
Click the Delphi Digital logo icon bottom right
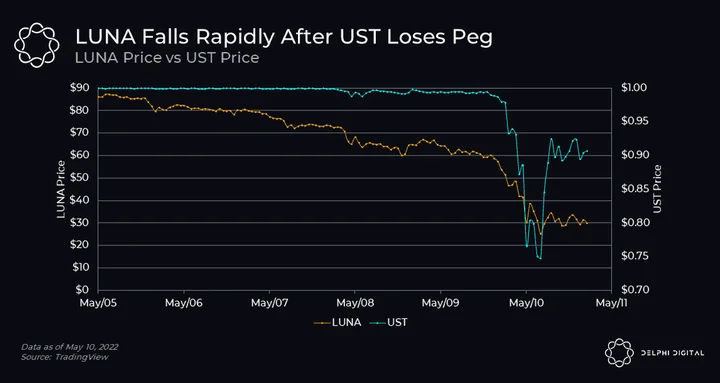619,353
